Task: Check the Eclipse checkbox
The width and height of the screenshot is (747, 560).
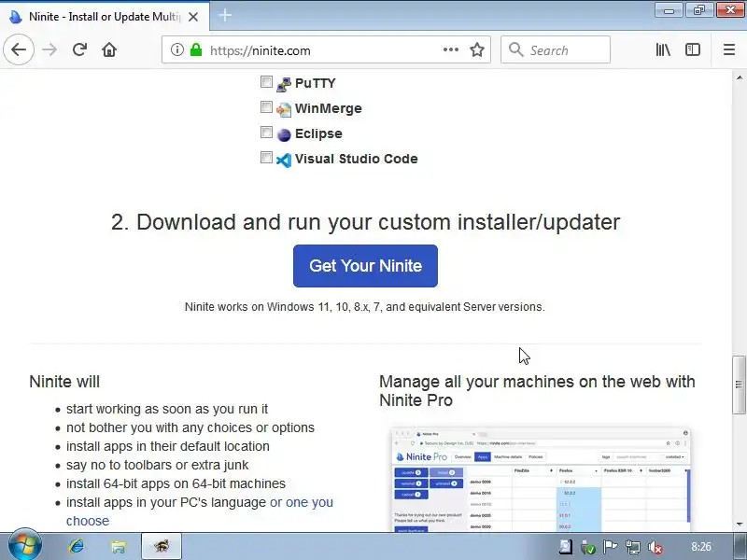Action: point(266,133)
